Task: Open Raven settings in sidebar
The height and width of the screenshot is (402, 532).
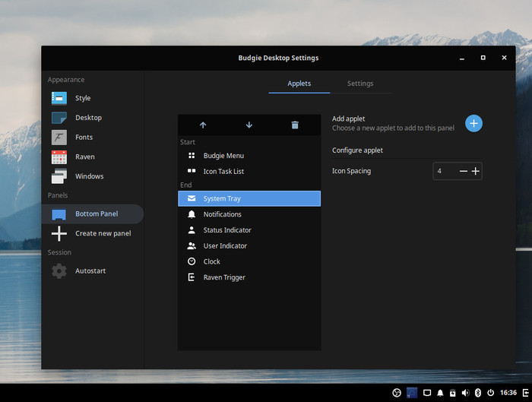Action: [84, 157]
